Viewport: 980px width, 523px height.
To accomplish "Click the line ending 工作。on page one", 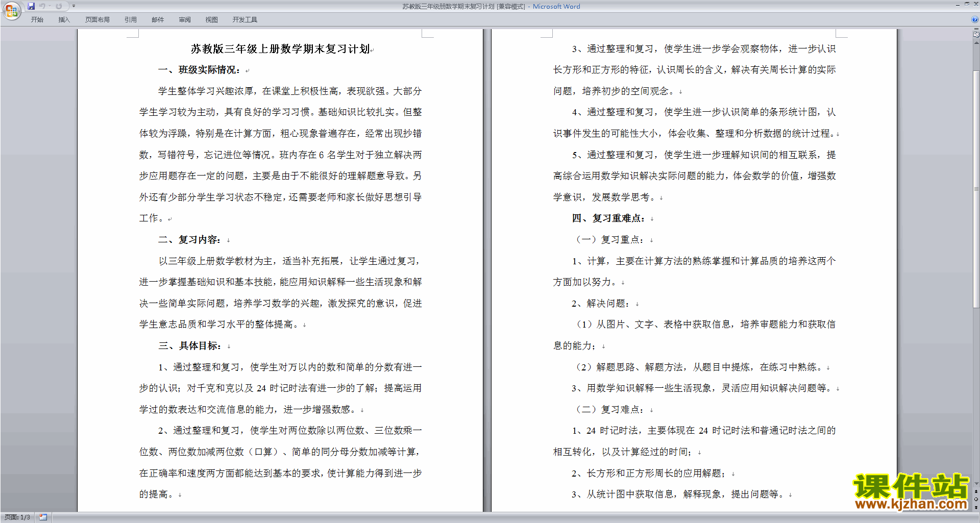I will (152, 218).
